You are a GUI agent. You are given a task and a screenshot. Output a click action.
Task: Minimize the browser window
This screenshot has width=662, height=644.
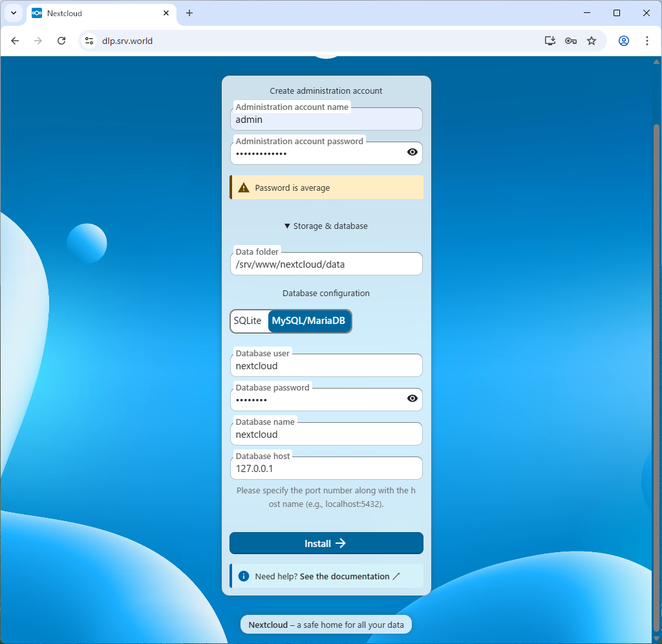[x=587, y=13]
